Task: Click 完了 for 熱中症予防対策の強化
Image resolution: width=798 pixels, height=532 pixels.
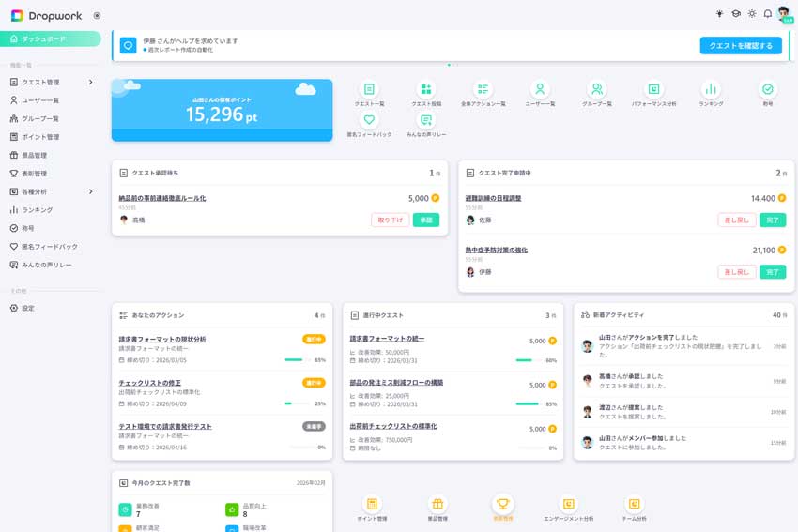Action: pos(773,271)
